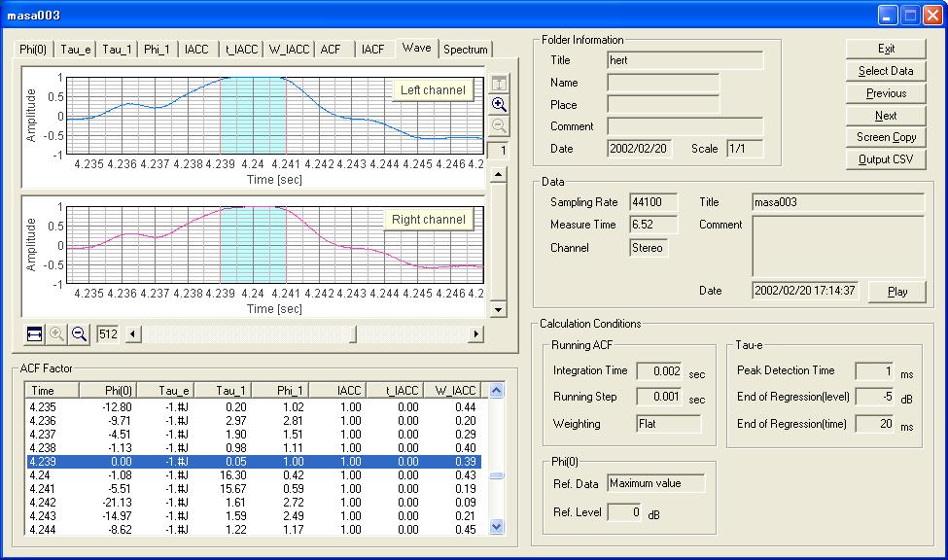Click the vertical zoom-in magnifier icon
The image size is (948, 560).
pos(499,105)
